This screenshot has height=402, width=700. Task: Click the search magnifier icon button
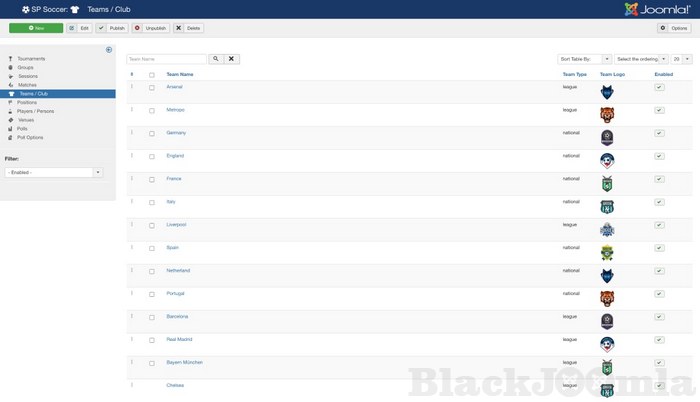click(215, 59)
